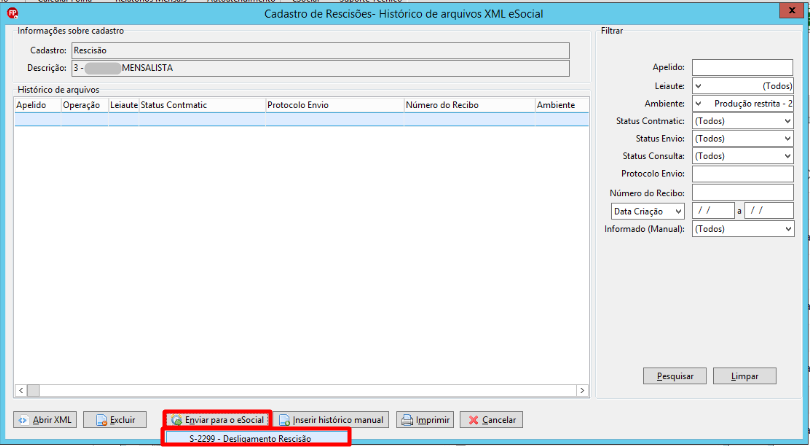This screenshot has width=811, height=447.
Task: Choose S-2299 - Desligamento Rescisão entry
Action: [x=257, y=438]
